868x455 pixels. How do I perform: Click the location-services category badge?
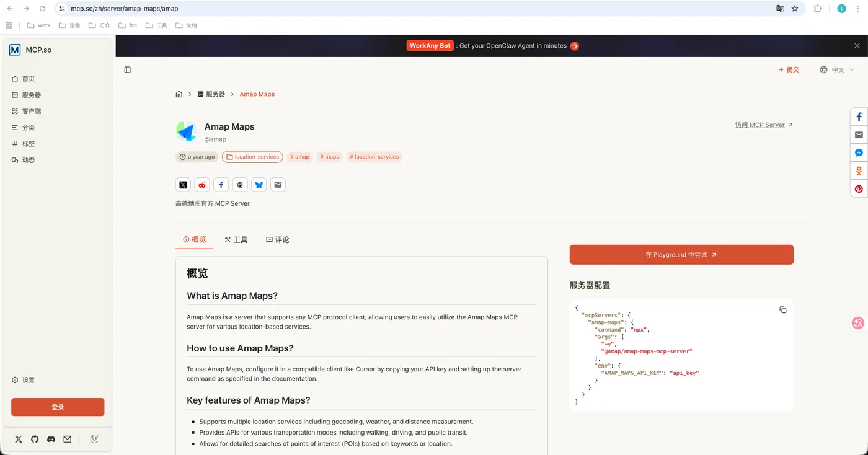point(252,157)
